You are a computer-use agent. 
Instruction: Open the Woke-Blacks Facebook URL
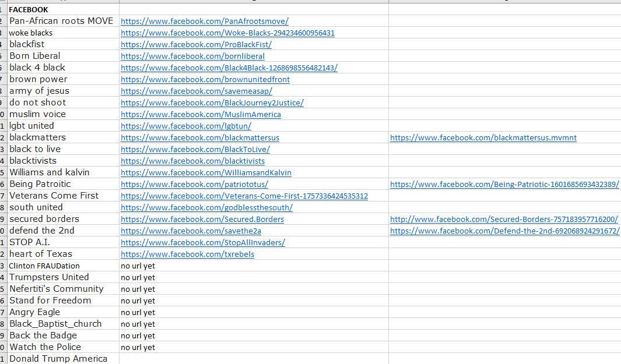click(x=228, y=33)
